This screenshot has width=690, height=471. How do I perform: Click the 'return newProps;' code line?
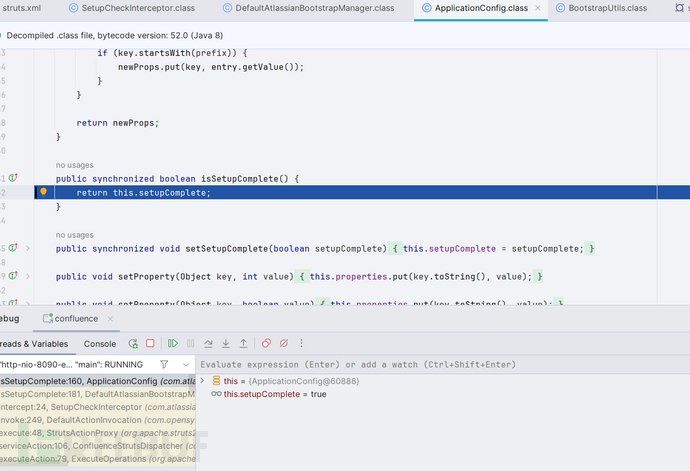pos(117,123)
